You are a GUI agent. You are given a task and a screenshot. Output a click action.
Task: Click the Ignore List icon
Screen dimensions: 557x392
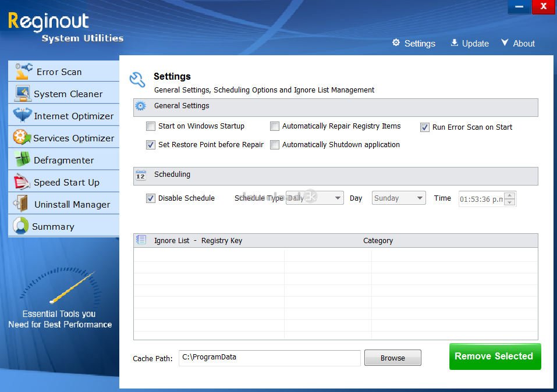point(141,240)
